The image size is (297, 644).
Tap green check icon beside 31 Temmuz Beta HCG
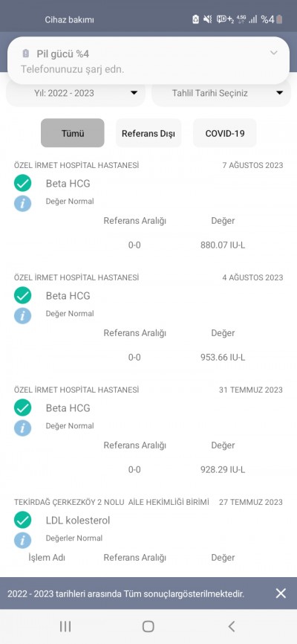22,408
